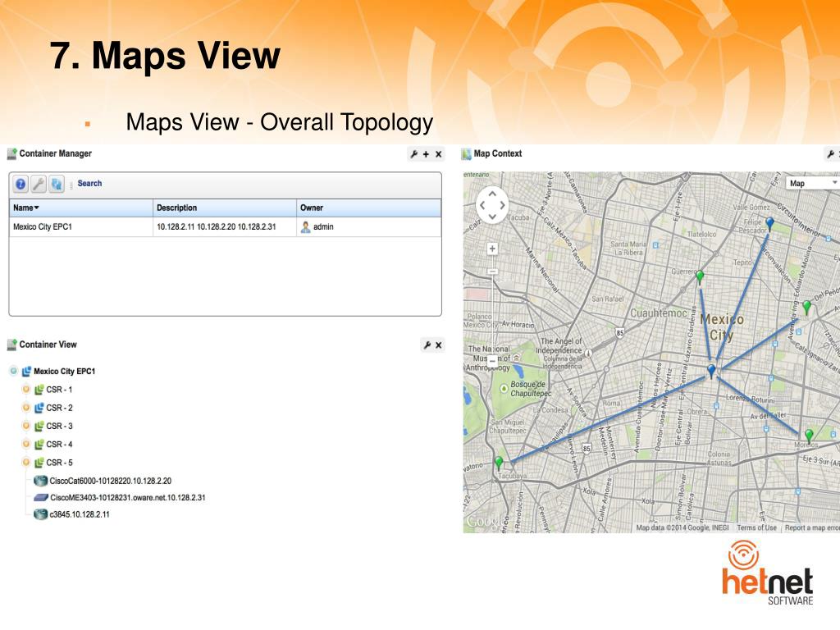This screenshot has height=630, width=840.
Task: Select the Mexico City EPC1 table row name
Action: [43, 226]
